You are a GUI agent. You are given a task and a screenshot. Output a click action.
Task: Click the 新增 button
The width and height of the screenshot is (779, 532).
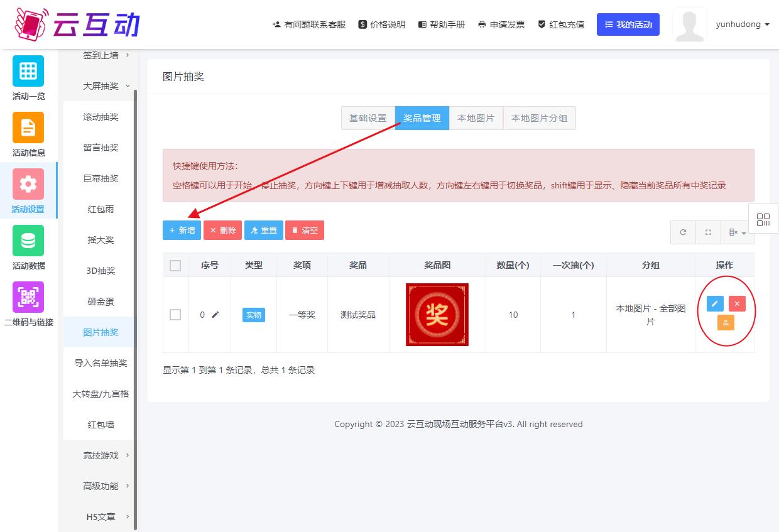coord(182,230)
